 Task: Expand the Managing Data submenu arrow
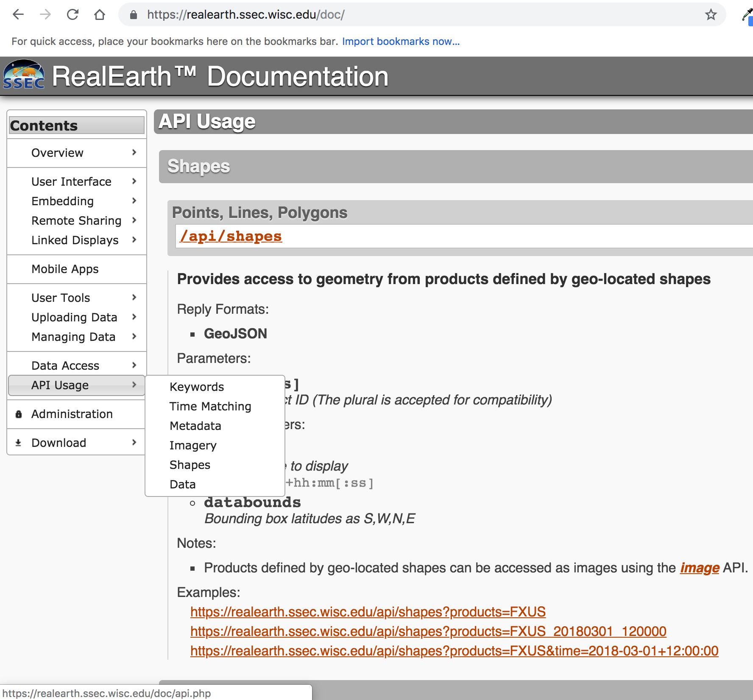(134, 336)
